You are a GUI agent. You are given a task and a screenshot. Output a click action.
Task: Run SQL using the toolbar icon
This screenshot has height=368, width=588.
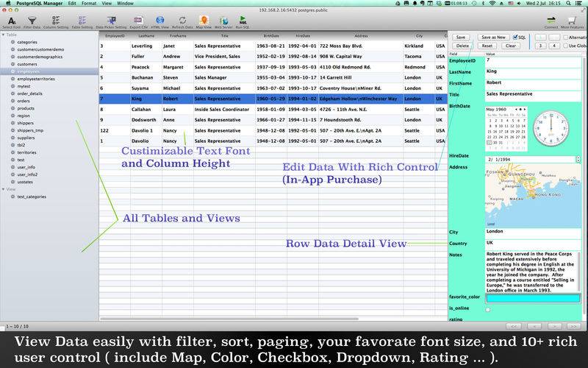point(244,20)
